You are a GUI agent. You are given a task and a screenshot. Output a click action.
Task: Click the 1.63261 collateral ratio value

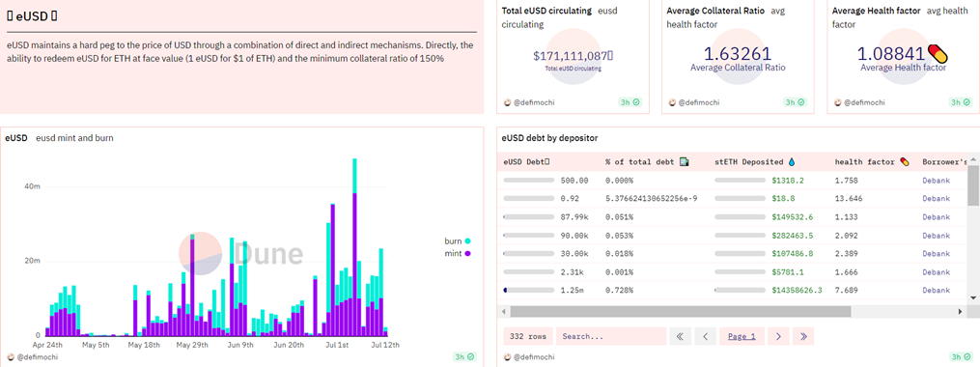[x=738, y=54]
